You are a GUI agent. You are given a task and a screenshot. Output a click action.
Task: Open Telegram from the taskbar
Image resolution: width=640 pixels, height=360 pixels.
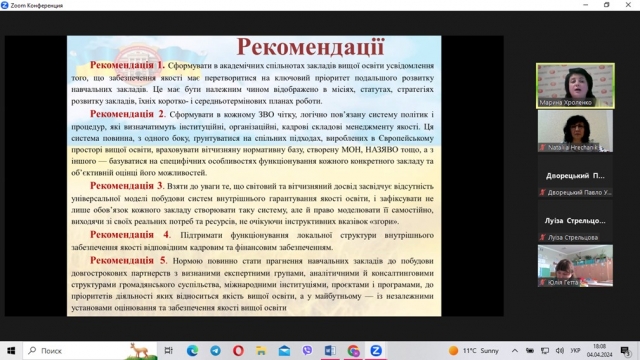coord(216,351)
